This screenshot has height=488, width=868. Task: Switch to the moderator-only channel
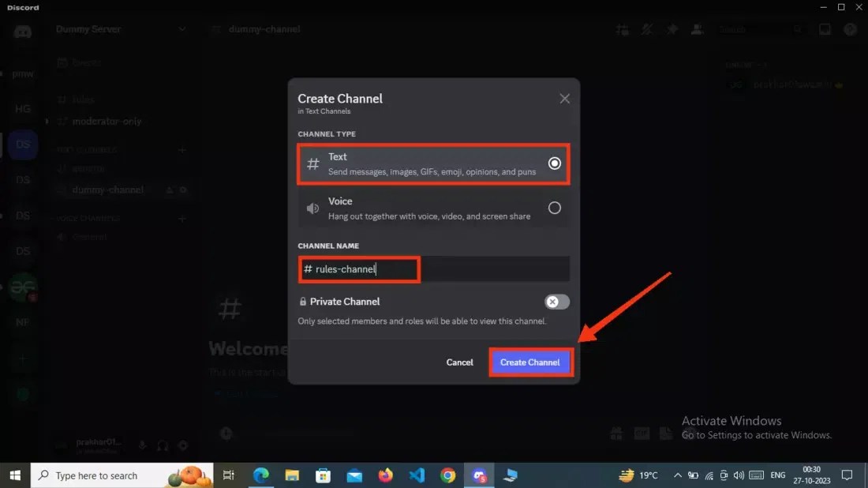click(103, 121)
